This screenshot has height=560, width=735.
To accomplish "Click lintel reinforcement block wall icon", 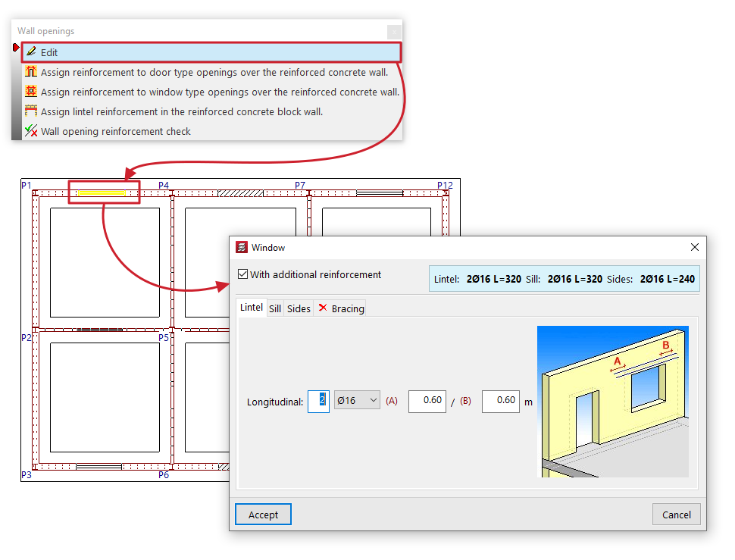I will point(31,111).
